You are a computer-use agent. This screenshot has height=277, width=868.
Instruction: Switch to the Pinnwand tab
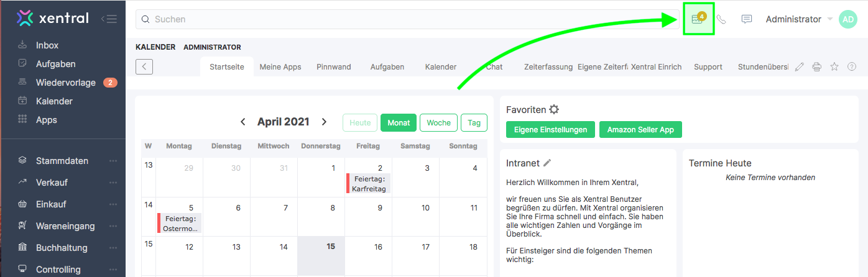pos(333,66)
